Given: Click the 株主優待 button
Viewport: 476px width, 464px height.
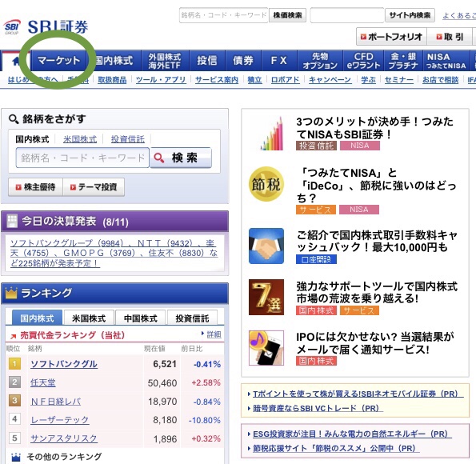Looking at the screenshot, I should tap(35, 187).
